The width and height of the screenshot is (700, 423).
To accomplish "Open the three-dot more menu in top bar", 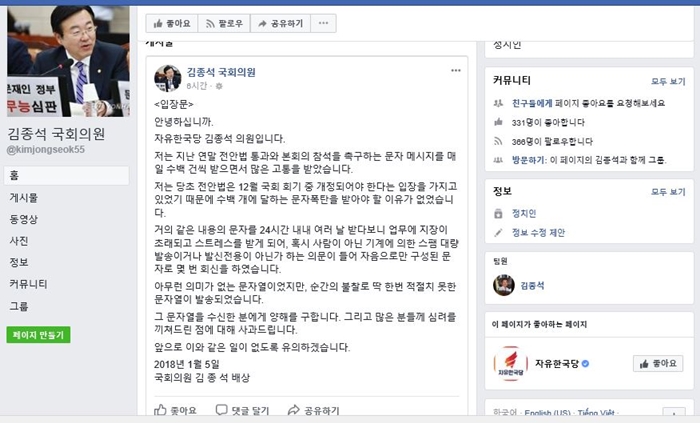I will coord(324,23).
